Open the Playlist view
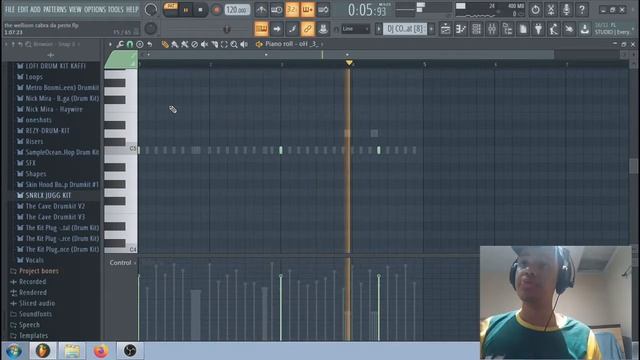The height and width of the screenshot is (360, 640). [445, 29]
